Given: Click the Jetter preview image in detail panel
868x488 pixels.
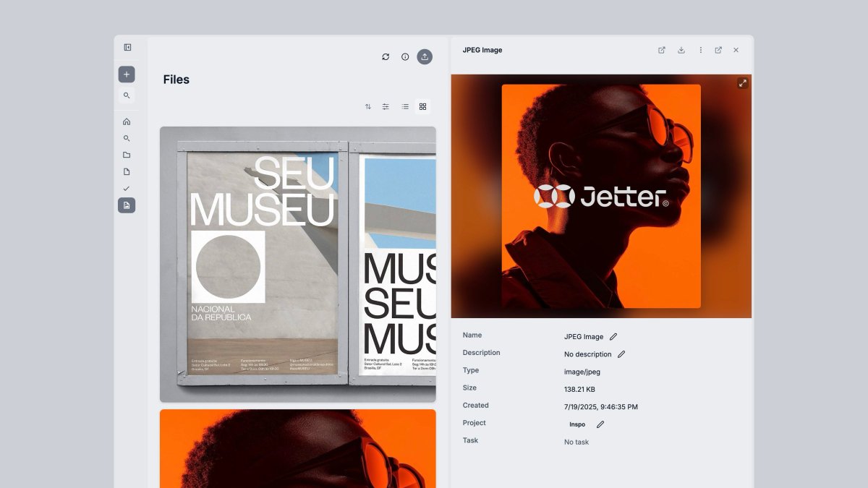Looking at the screenshot, I should (x=601, y=196).
